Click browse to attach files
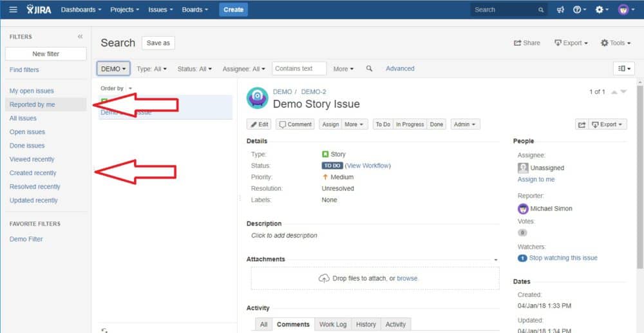 tap(407, 278)
